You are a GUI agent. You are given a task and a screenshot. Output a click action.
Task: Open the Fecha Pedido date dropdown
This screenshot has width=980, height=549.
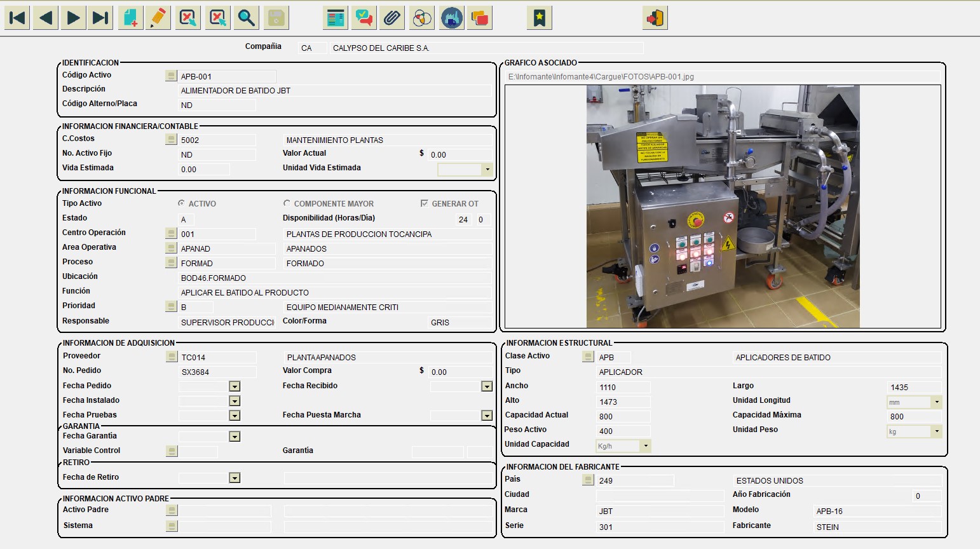click(x=235, y=386)
